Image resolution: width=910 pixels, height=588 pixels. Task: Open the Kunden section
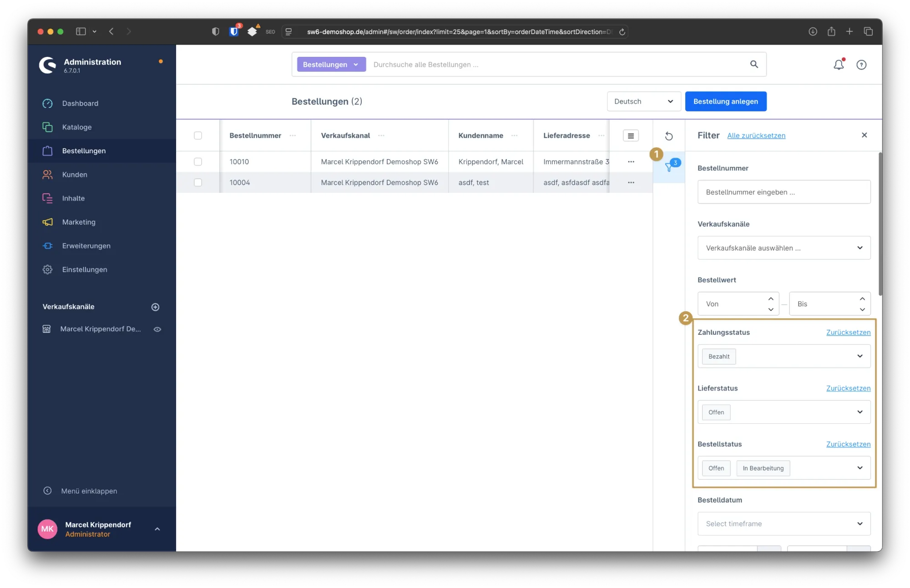point(75,174)
